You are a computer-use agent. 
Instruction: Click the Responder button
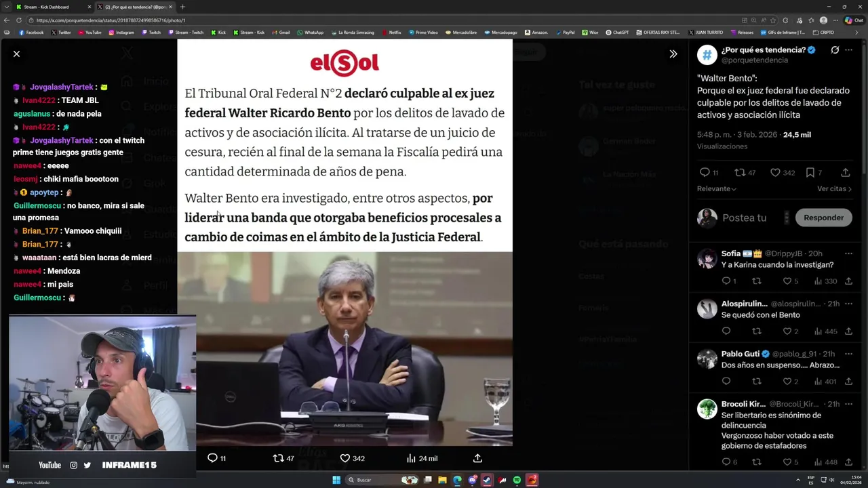click(823, 218)
